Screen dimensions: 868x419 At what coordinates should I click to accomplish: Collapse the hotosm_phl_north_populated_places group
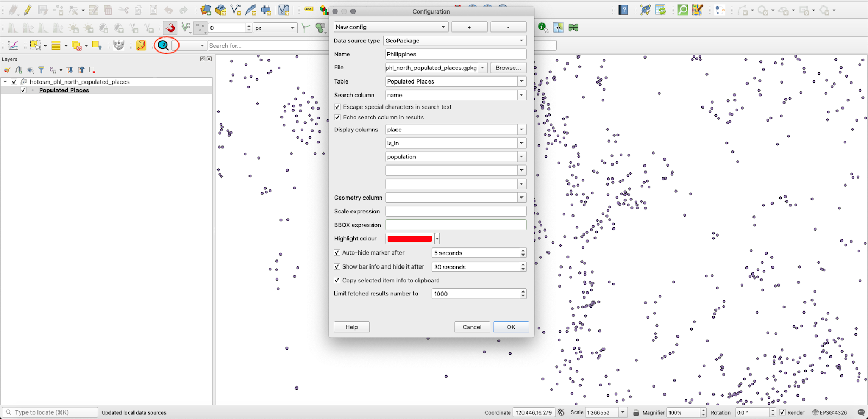pos(5,82)
